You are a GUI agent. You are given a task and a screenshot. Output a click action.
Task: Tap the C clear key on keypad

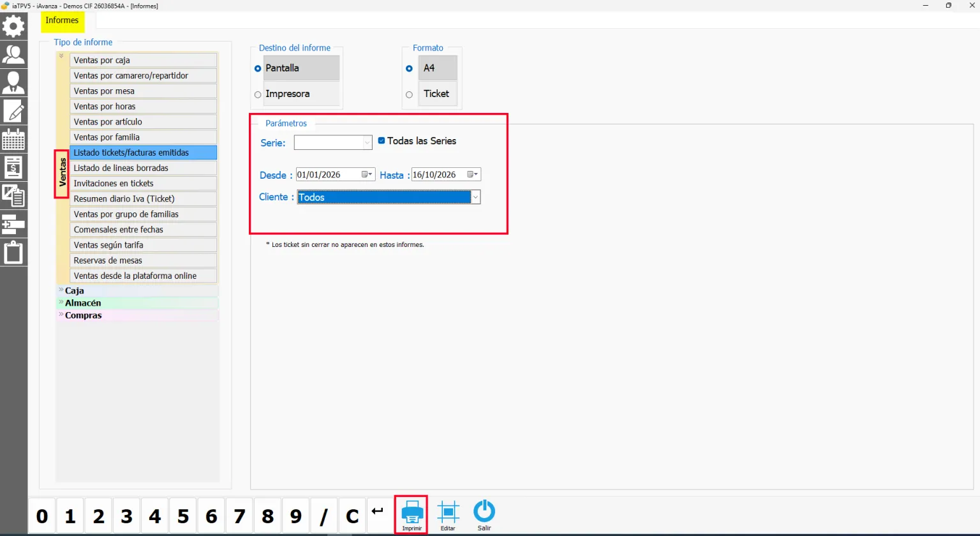(x=352, y=516)
